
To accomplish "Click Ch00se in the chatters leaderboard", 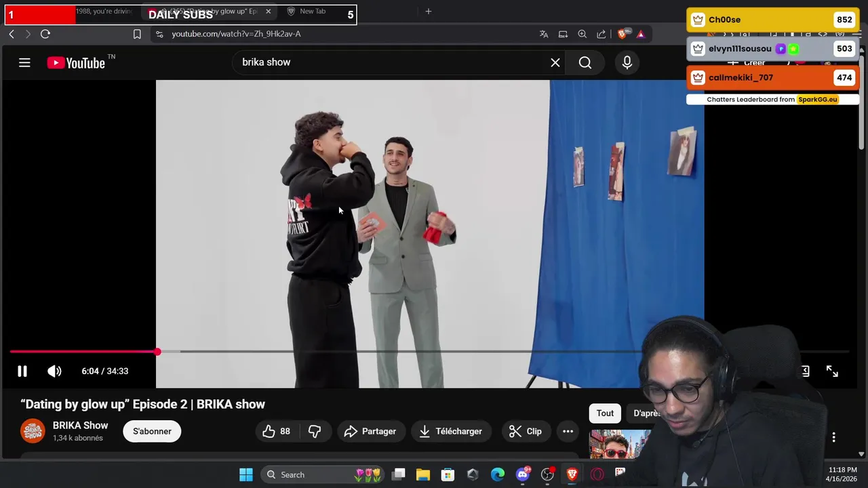I will tap(772, 20).
